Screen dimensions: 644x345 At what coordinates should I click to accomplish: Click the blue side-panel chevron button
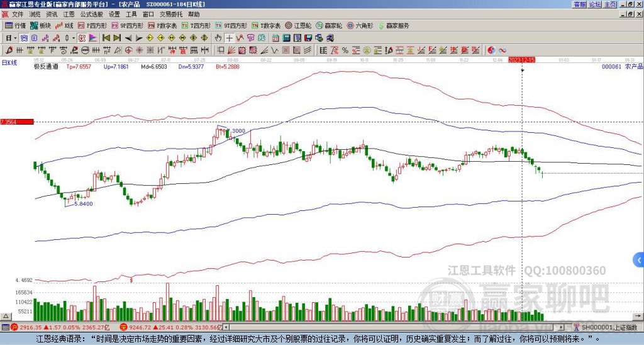[x=639, y=260]
